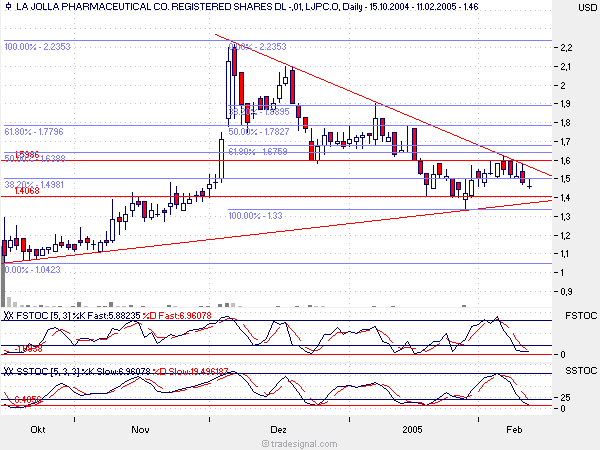Select the '38.20% - 1.4981' retracement label
The height and width of the screenshot is (450, 600).
[x=34, y=184]
